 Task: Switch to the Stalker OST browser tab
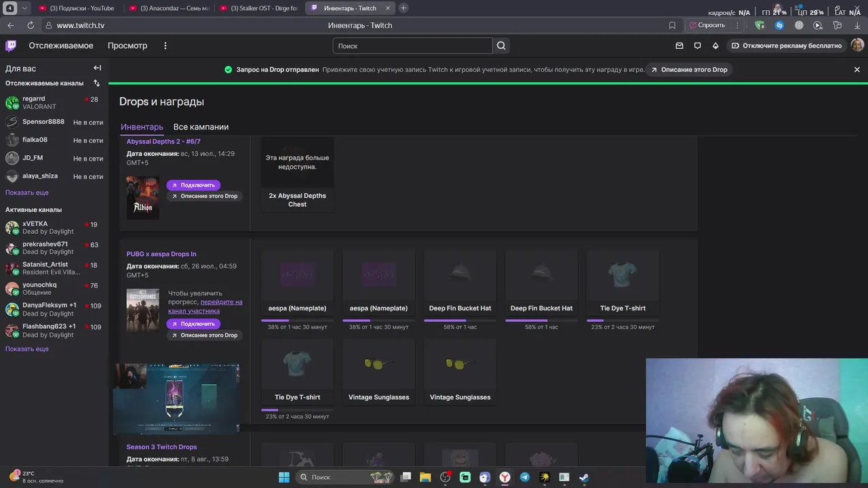click(260, 8)
